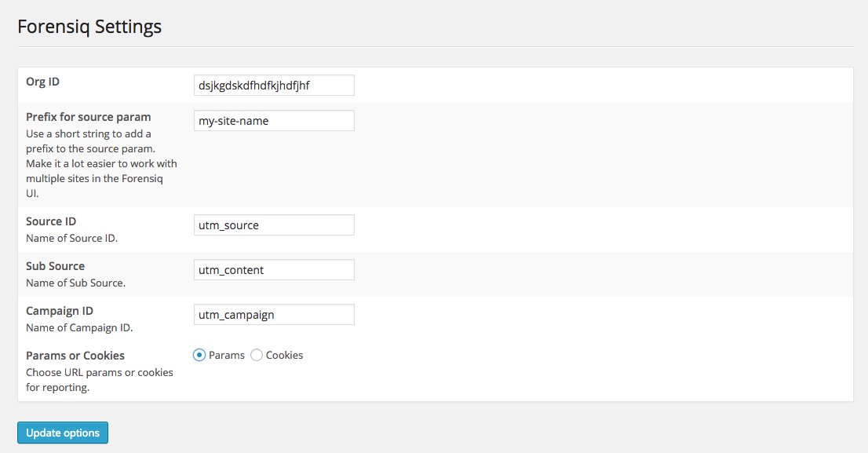Image resolution: width=868 pixels, height=453 pixels.
Task: Select the Params radio button
Action: [x=199, y=355]
